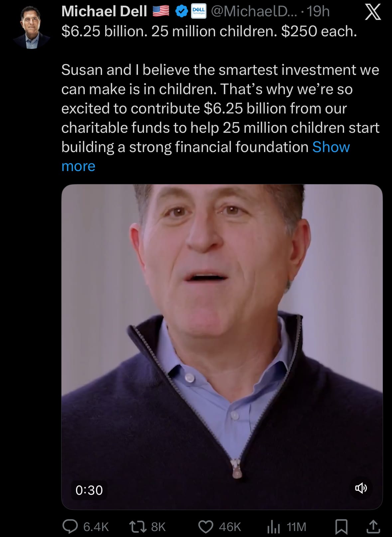Open the X logo icon
The width and height of the screenshot is (392, 537).
point(373,12)
